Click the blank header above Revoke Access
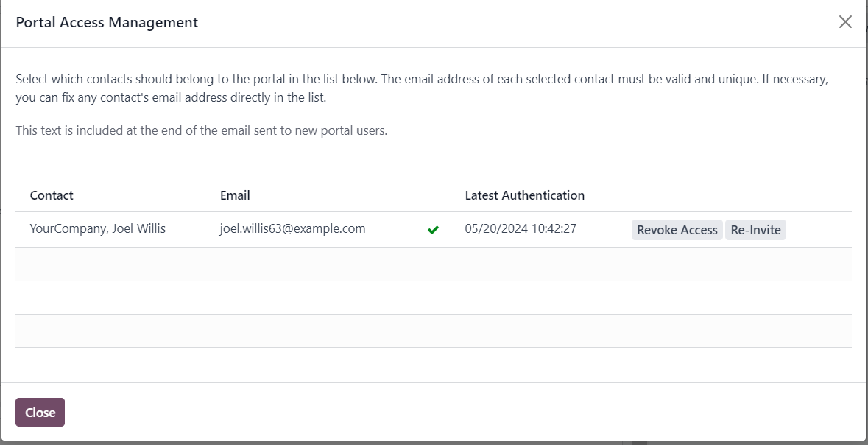 738,195
